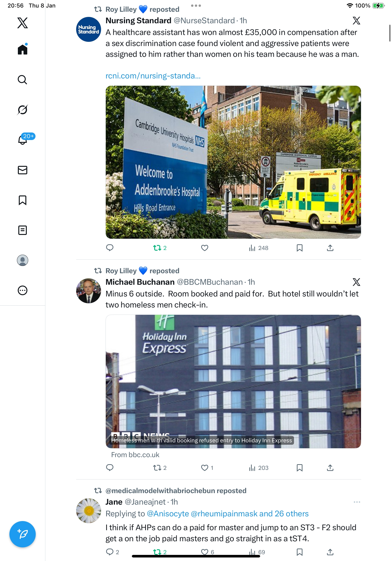Open the sidebar More circle menu
The image size is (392, 561).
pyautogui.click(x=23, y=290)
